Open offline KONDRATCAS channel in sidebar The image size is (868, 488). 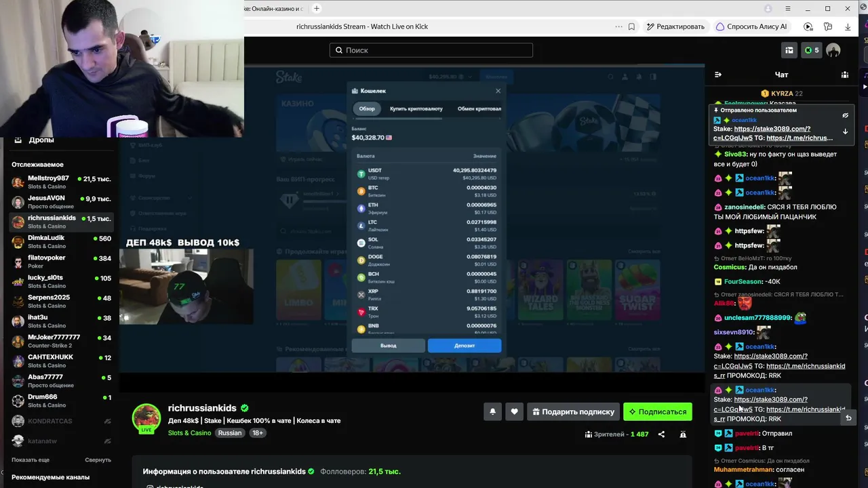click(x=61, y=421)
